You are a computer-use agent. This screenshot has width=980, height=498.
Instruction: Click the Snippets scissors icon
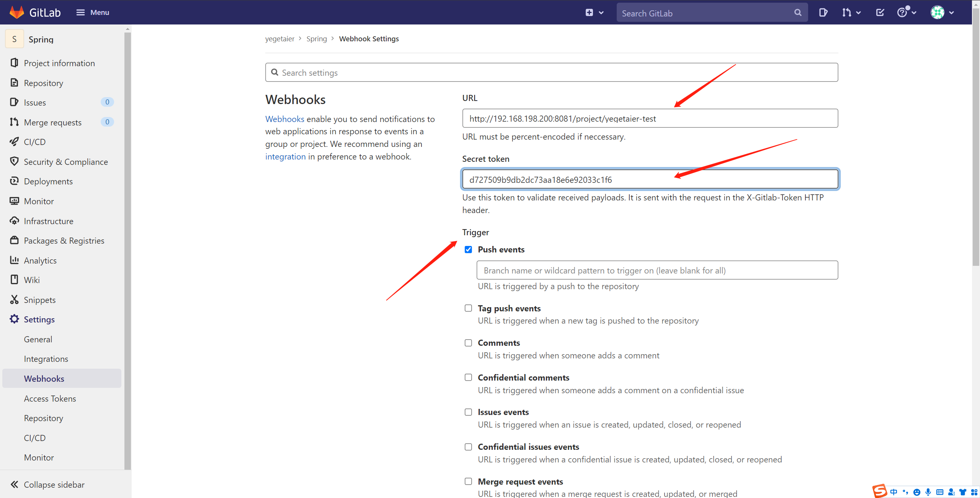coord(14,299)
